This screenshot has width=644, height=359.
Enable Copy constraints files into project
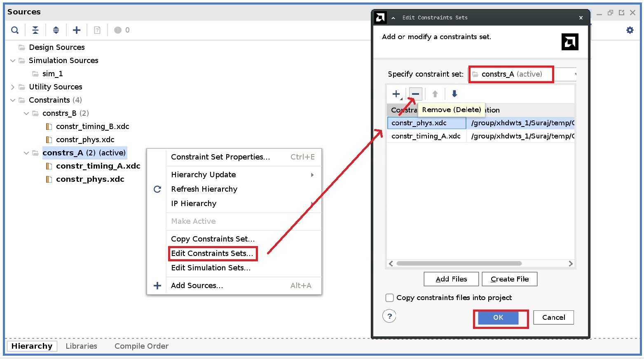point(389,298)
